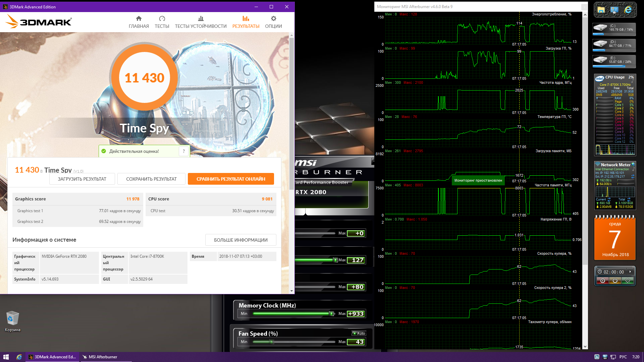
Task: Switch to the РЕЗУЛЬТАТЫ tab
Action: (246, 22)
